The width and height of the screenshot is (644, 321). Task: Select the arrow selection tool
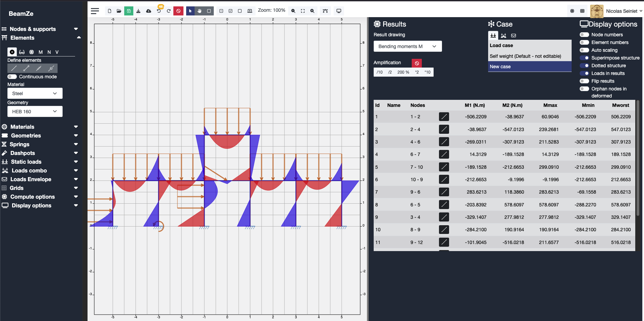(190, 11)
